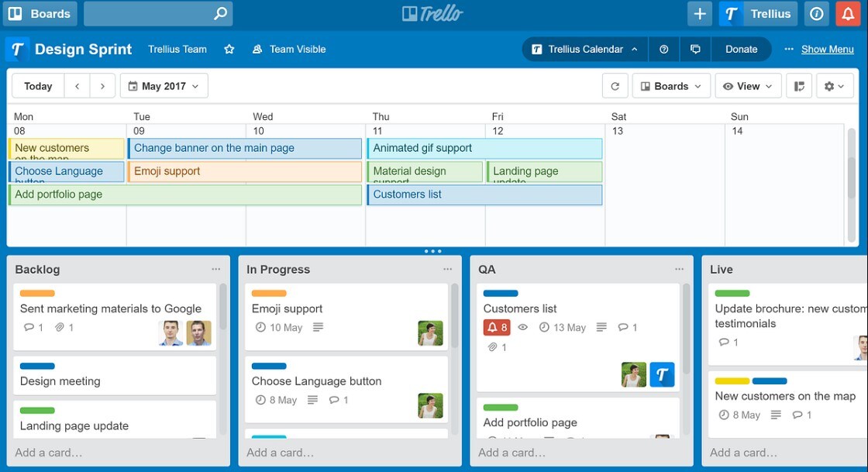
Task: Toggle the watch eye on Customers list card
Action: click(x=522, y=328)
